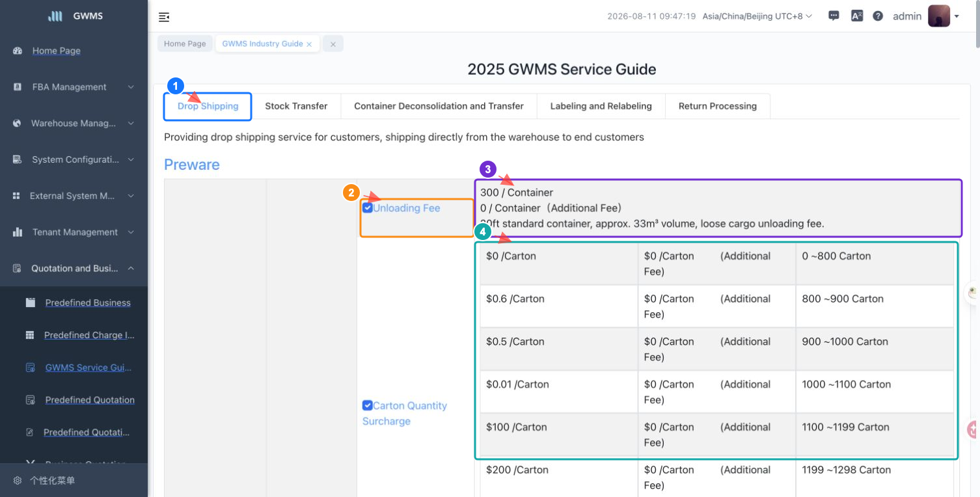Click the '$0.6 /Carton' cell
This screenshot has width=980, height=497.
559,306
